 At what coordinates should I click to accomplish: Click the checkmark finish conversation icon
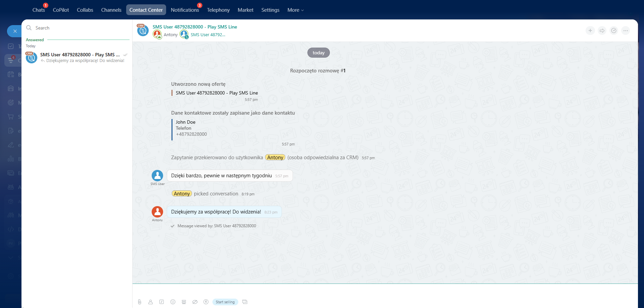614,30
